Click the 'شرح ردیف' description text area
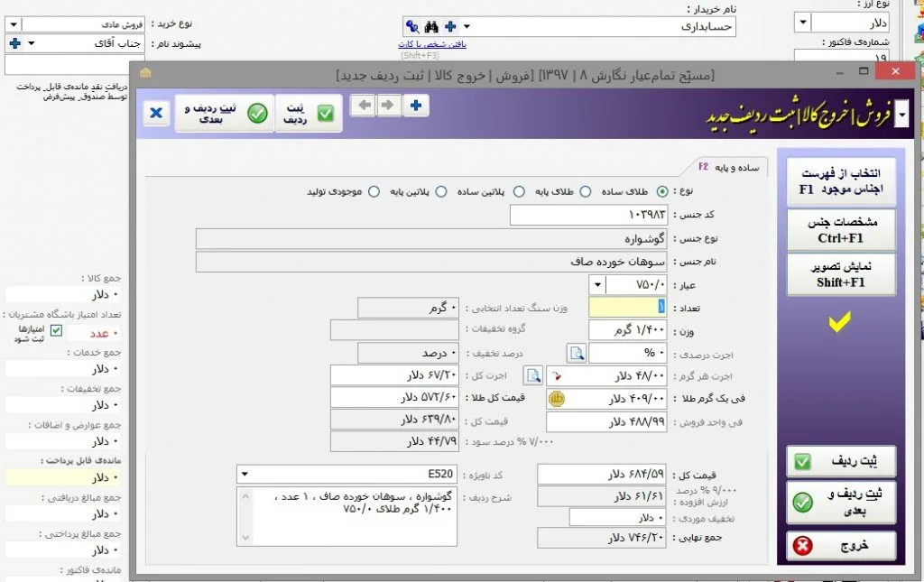 [x=346, y=516]
